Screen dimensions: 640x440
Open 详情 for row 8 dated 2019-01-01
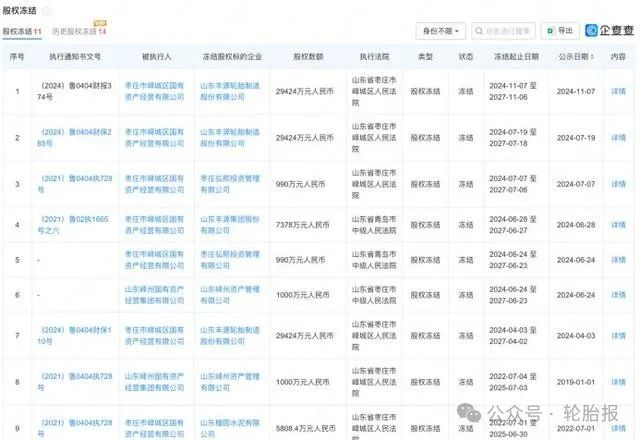click(x=618, y=382)
